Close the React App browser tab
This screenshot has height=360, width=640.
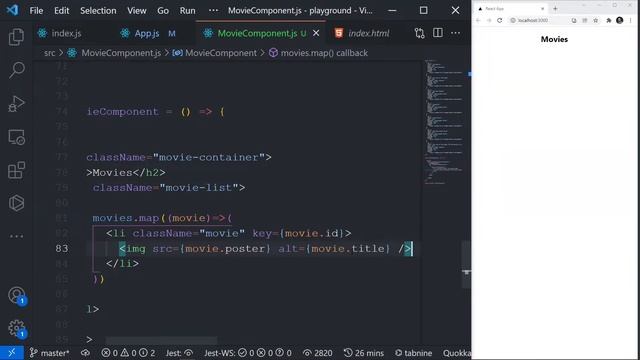(x=542, y=9)
